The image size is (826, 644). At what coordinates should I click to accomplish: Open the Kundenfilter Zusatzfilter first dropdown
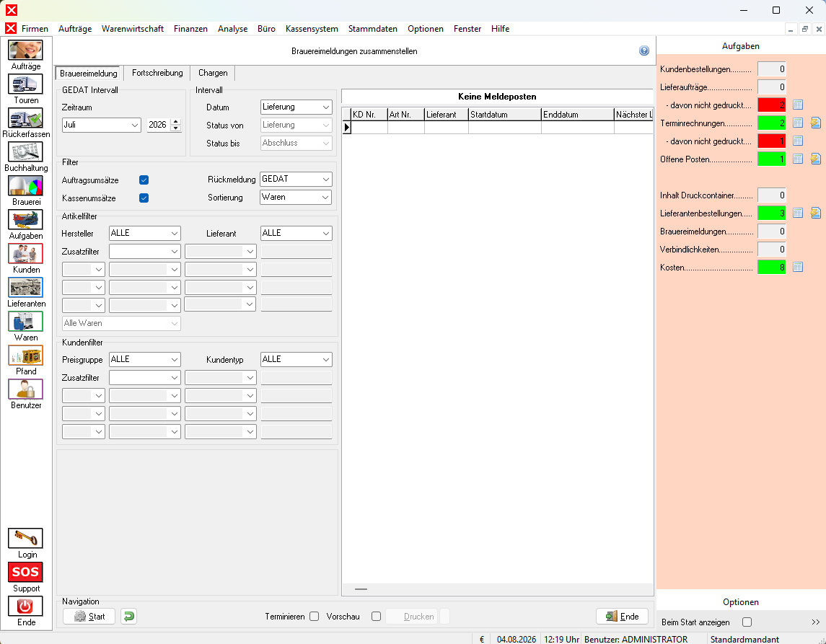coord(145,378)
